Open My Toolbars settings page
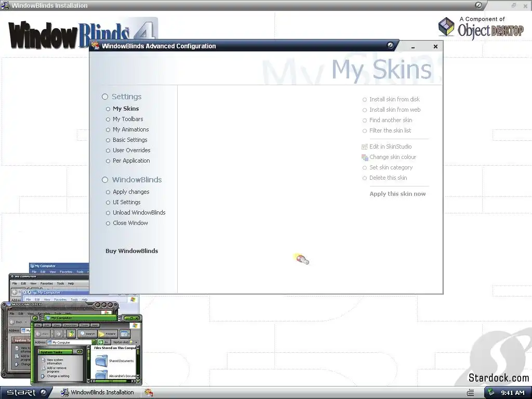This screenshot has height=399, width=532. 128,119
